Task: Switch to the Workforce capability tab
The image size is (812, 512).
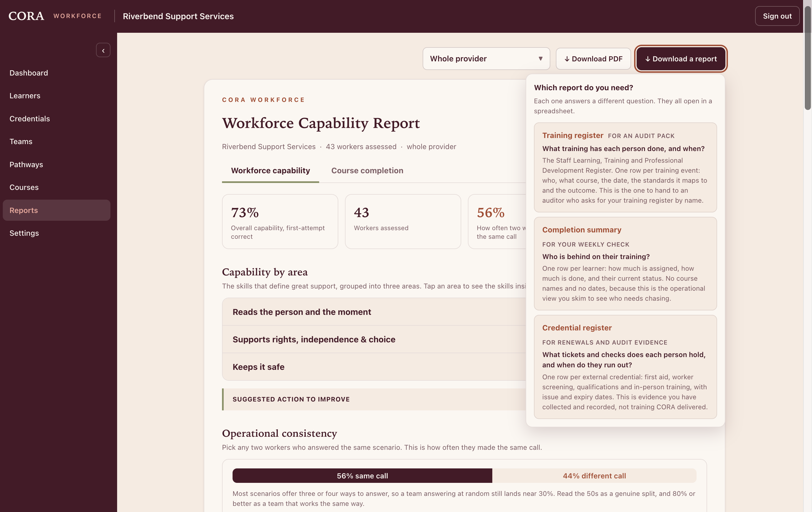Action: tap(271, 171)
